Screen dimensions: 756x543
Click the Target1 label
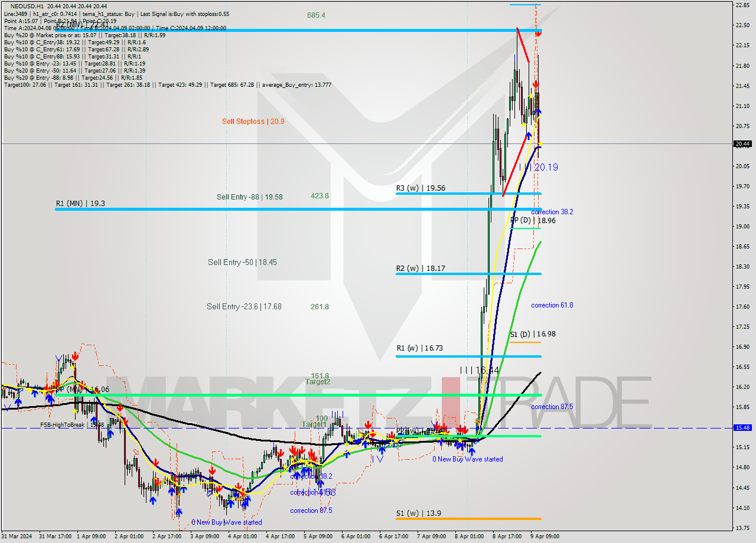(x=314, y=424)
